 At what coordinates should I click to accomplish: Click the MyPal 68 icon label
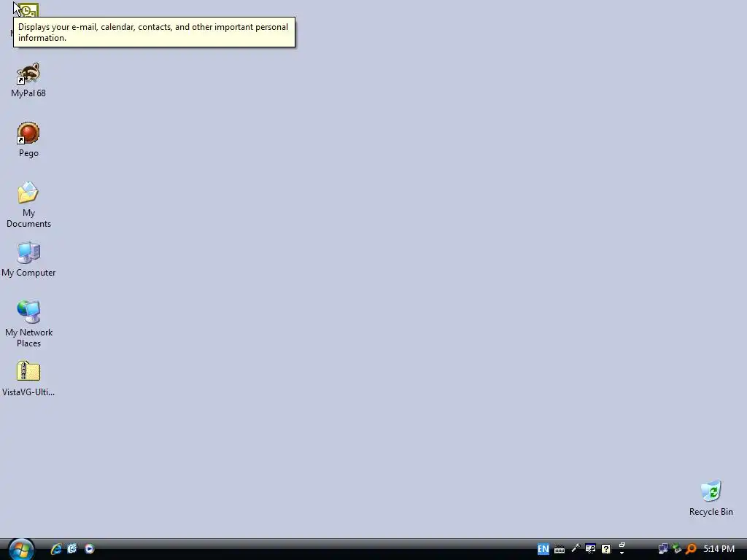28,93
